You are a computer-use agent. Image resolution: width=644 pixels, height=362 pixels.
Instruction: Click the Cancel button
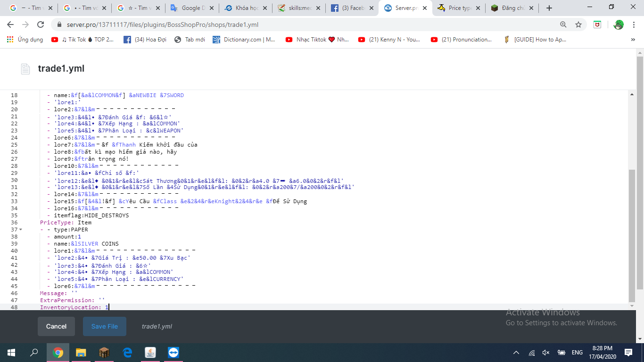[x=56, y=326]
